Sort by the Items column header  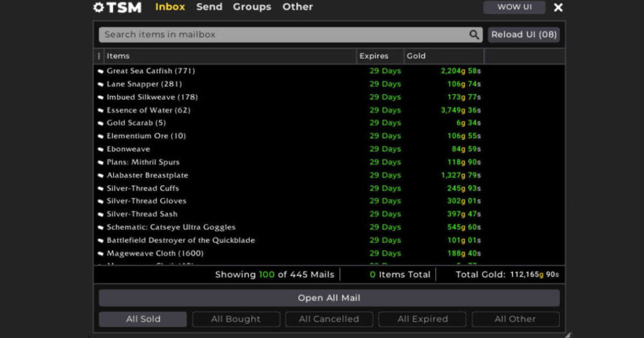[118, 56]
